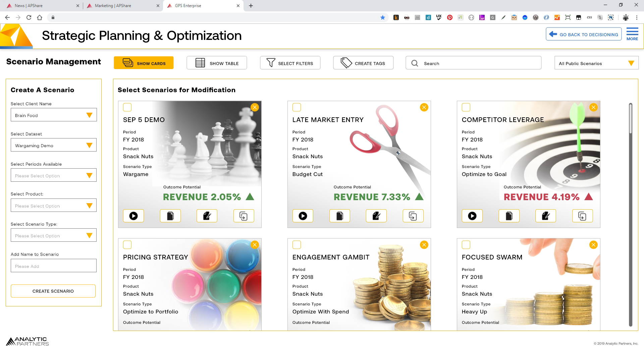The height and width of the screenshot is (348, 644).
Task: Expand the Select Periods Available dropdown
Action: click(x=54, y=175)
